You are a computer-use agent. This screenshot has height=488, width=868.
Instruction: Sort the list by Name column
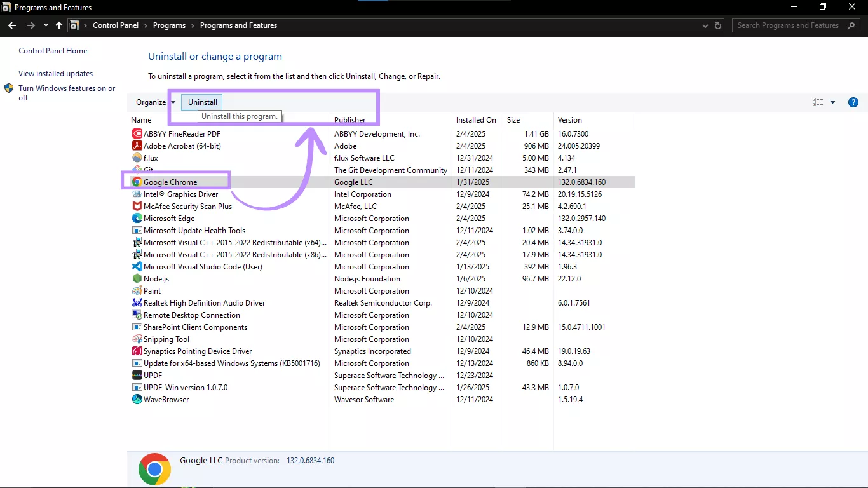click(141, 120)
